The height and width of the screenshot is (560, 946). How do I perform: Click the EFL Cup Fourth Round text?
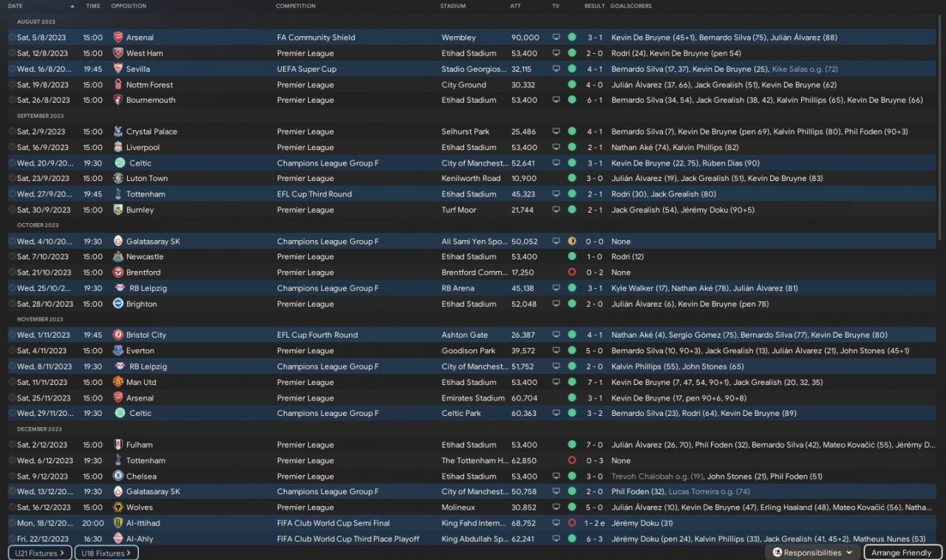(317, 335)
